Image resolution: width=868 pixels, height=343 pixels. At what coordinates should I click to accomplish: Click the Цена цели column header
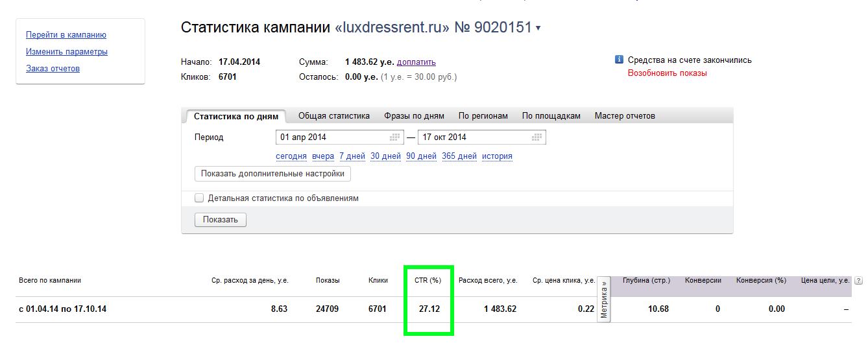click(x=825, y=281)
